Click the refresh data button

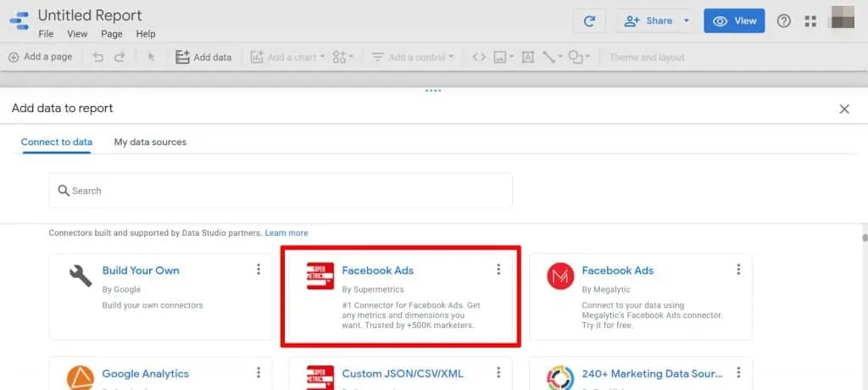(590, 21)
